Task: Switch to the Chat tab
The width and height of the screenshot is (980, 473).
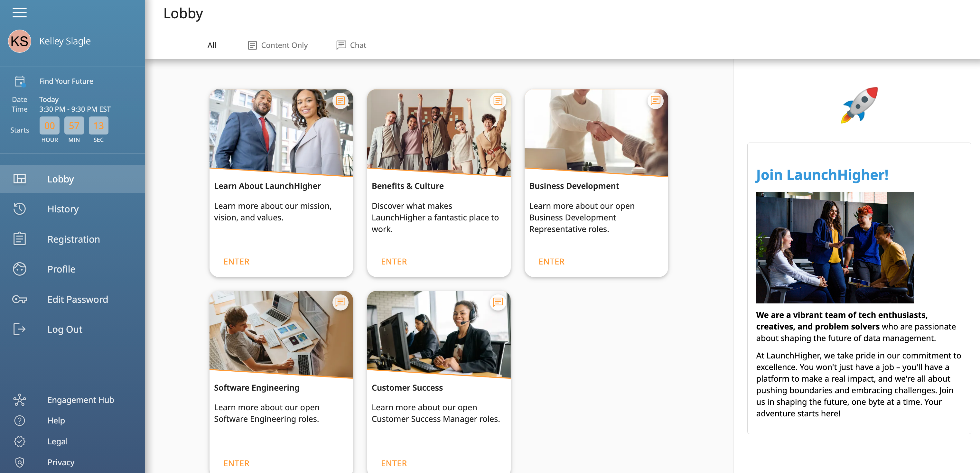Action: pos(351,45)
